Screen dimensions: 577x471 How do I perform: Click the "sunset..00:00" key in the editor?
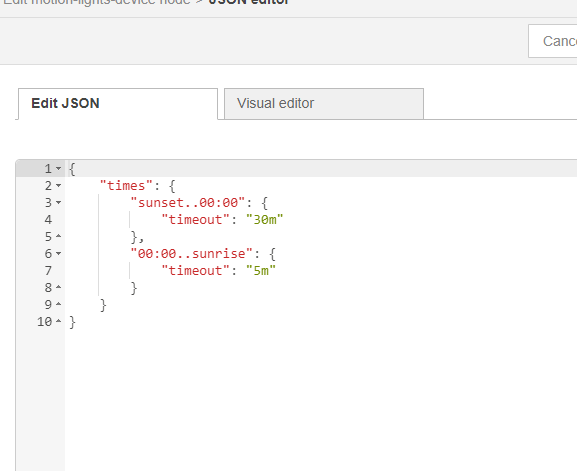point(188,203)
